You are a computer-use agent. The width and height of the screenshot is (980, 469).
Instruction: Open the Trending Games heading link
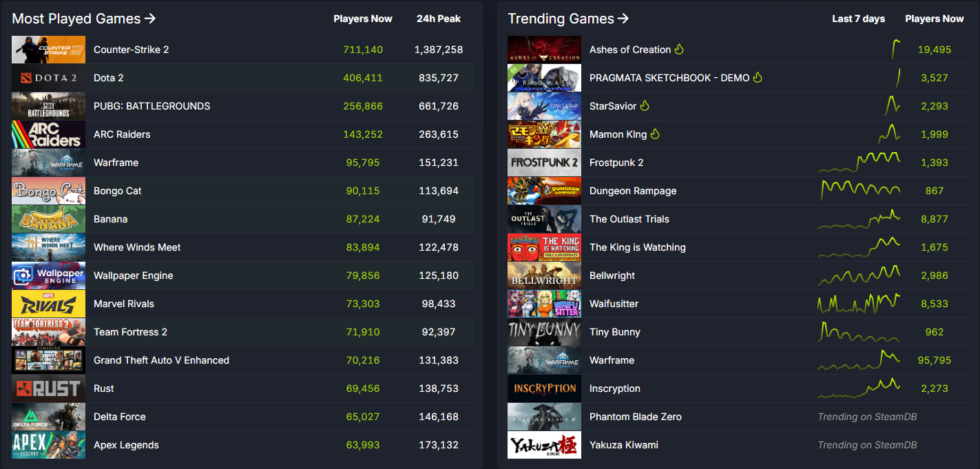pyautogui.click(x=567, y=19)
